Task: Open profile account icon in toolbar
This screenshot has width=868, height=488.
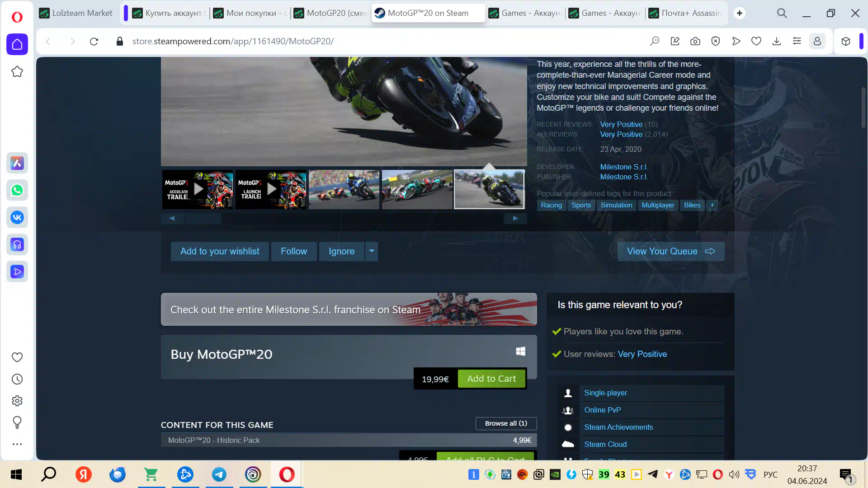Action: tap(817, 42)
